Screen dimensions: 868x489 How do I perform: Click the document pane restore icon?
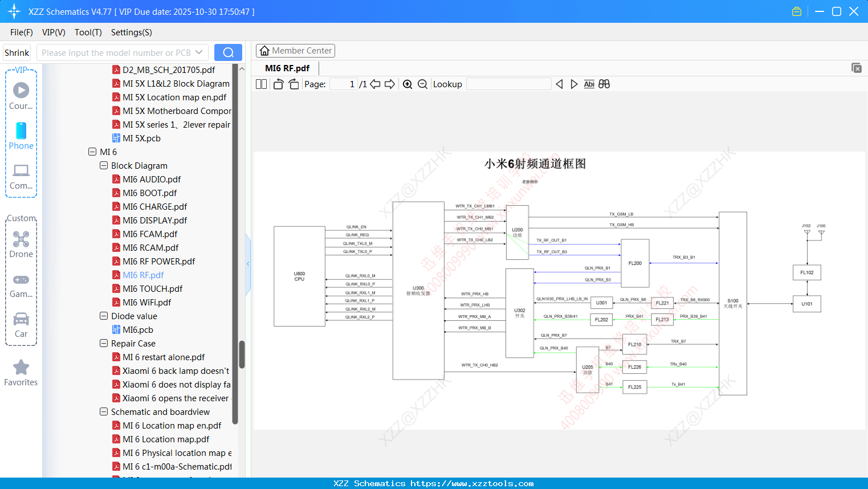pyautogui.click(x=856, y=68)
